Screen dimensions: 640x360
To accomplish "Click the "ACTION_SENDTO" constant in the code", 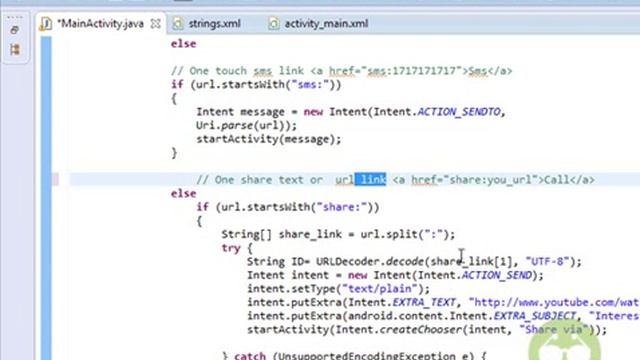I will (459, 112).
